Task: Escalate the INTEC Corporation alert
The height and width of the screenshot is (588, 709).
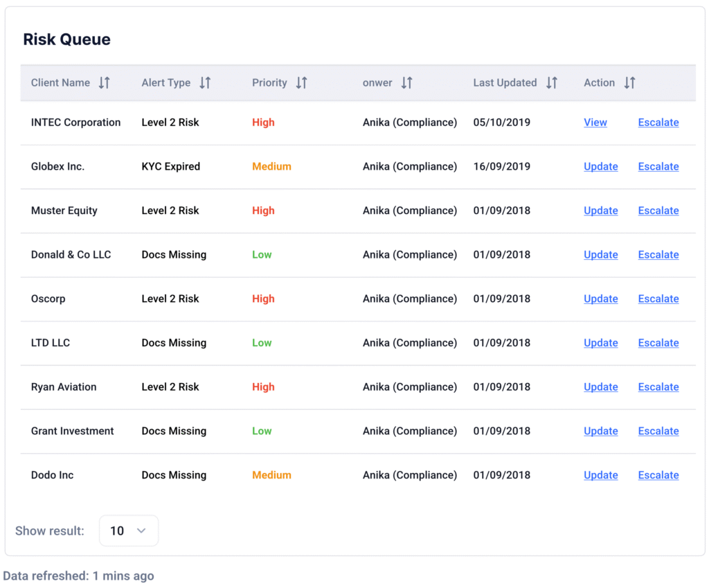Action: pyautogui.click(x=658, y=123)
